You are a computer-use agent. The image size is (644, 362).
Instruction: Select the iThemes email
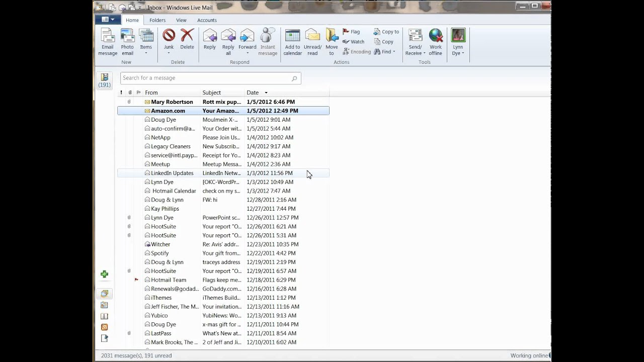[x=223, y=298]
